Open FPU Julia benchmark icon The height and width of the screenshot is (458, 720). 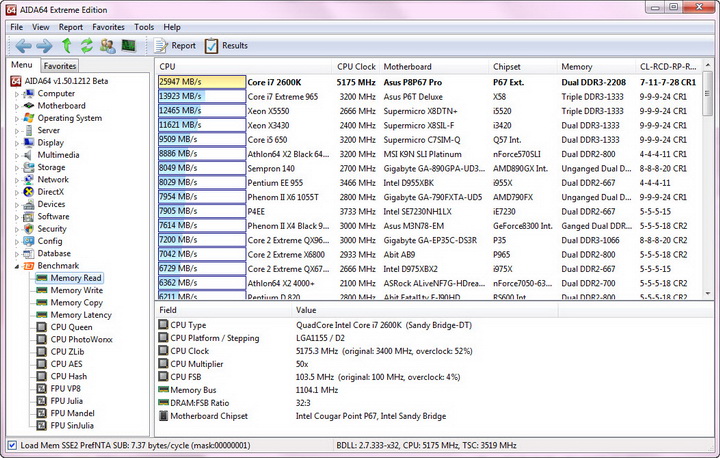pyautogui.click(x=42, y=401)
